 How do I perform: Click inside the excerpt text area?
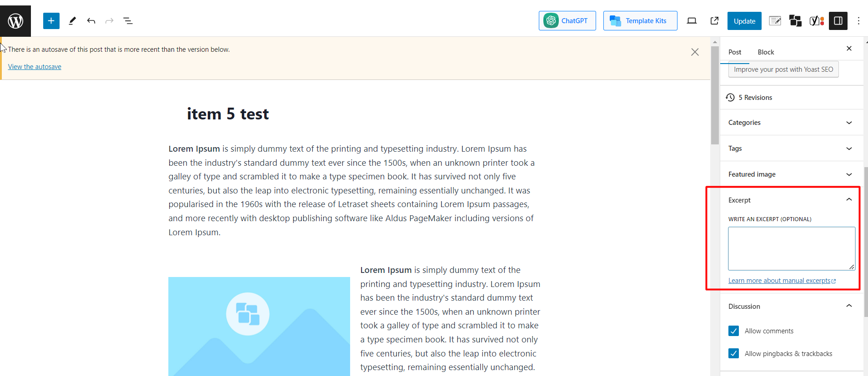pyautogui.click(x=792, y=249)
